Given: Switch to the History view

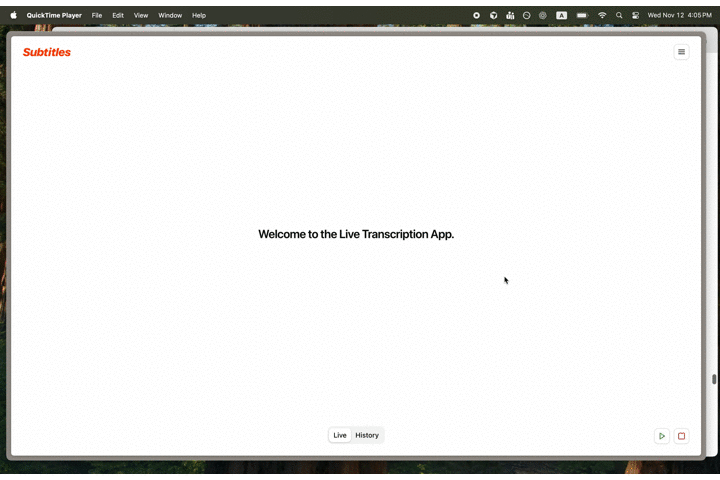Looking at the screenshot, I should pos(367,435).
